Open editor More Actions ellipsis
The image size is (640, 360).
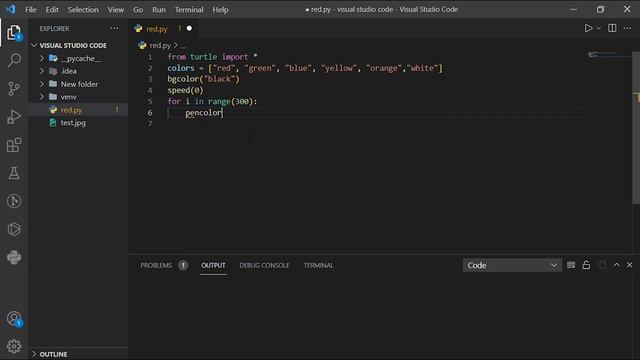[627, 28]
